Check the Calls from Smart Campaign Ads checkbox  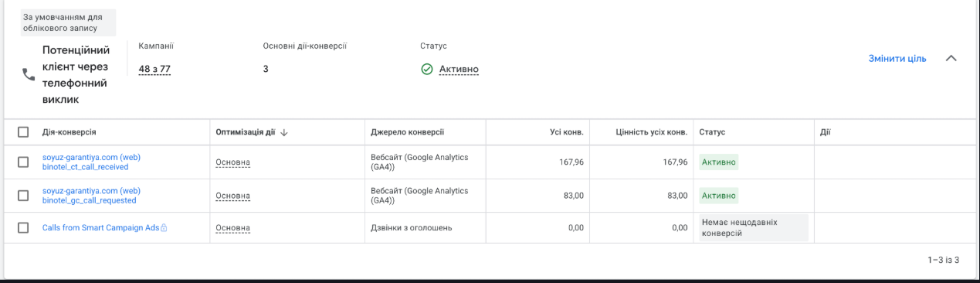(23, 227)
